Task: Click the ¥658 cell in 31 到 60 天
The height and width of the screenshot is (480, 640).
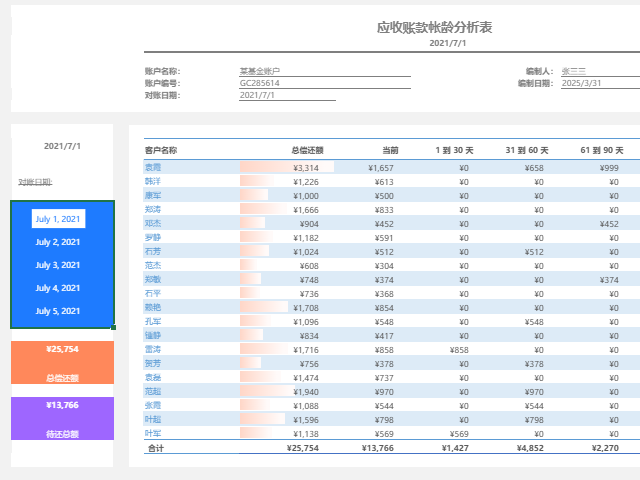Action: [x=534, y=168]
